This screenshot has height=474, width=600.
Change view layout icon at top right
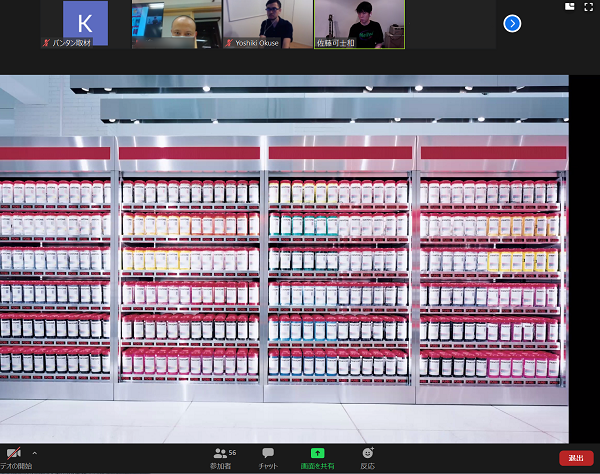pyautogui.click(x=570, y=7)
